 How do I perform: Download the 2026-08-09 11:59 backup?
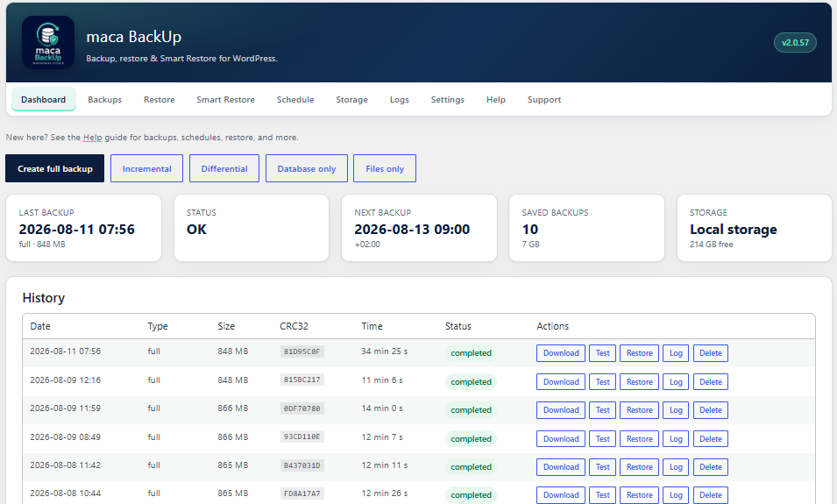561,410
